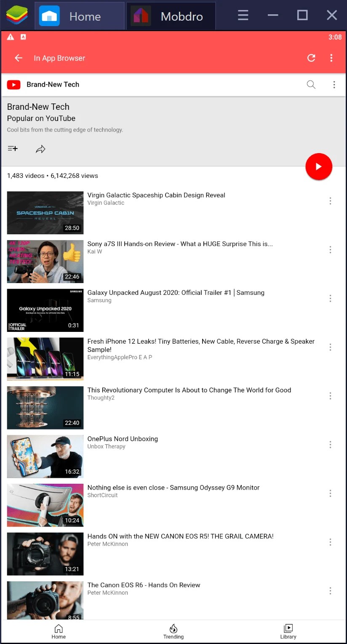Image resolution: width=347 pixels, height=644 pixels.
Task: Open options for Samsung Odyssey G9 video
Action: coord(330,493)
